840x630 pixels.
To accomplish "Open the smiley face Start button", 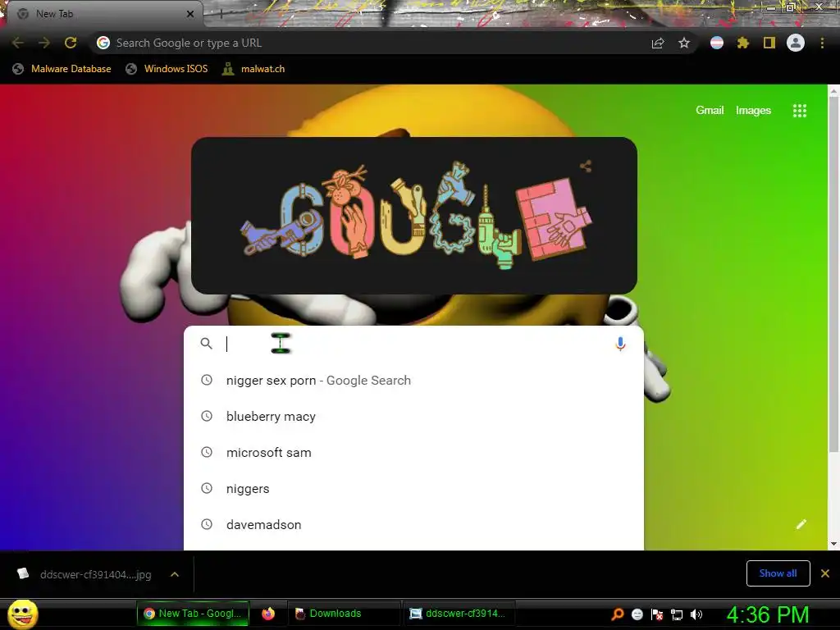I will click(22, 614).
